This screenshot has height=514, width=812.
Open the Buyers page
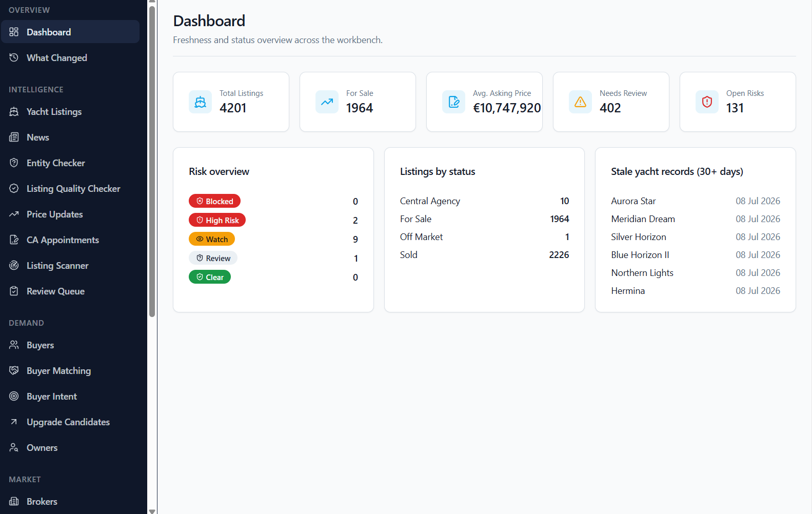tap(70, 345)
